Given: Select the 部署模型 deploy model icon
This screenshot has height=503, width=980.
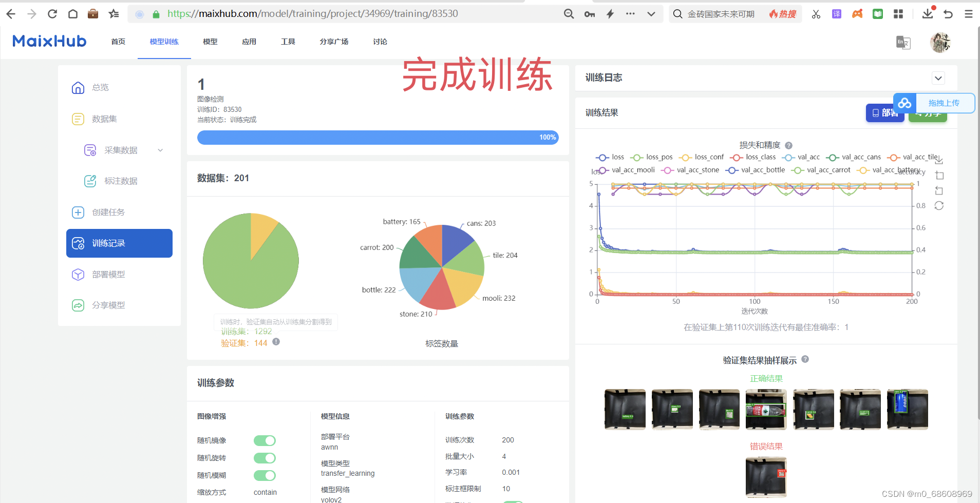Looking at the screenshot, I should [x=78, y=274].
